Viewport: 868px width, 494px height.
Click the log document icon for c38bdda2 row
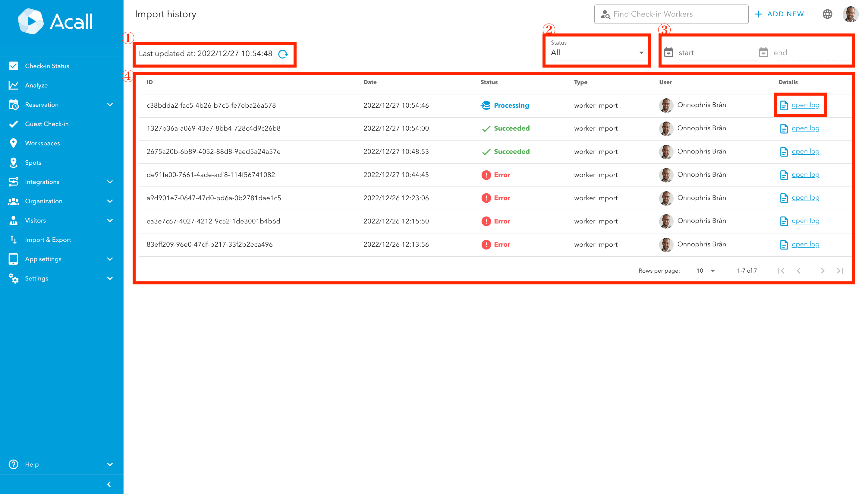coord(784,105)
